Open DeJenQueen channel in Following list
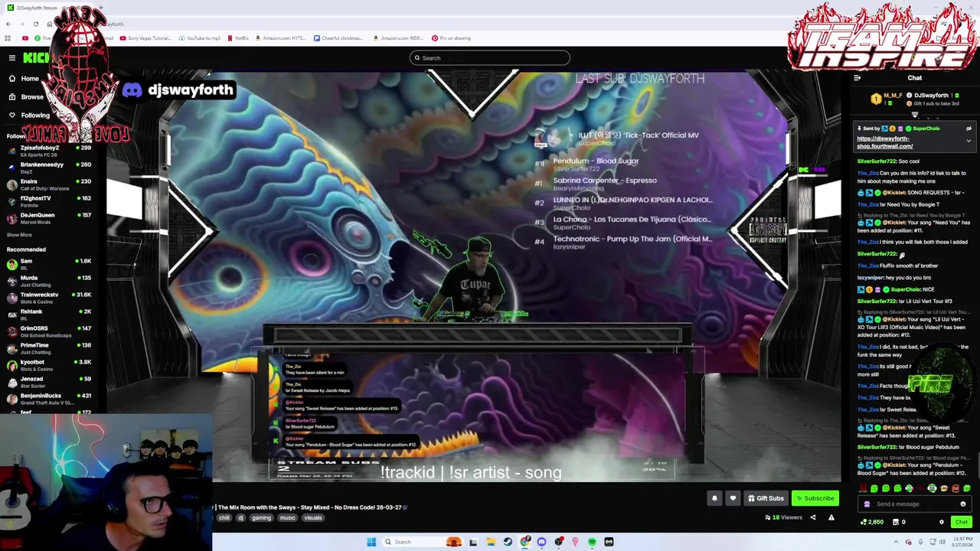 coord(49,218)
